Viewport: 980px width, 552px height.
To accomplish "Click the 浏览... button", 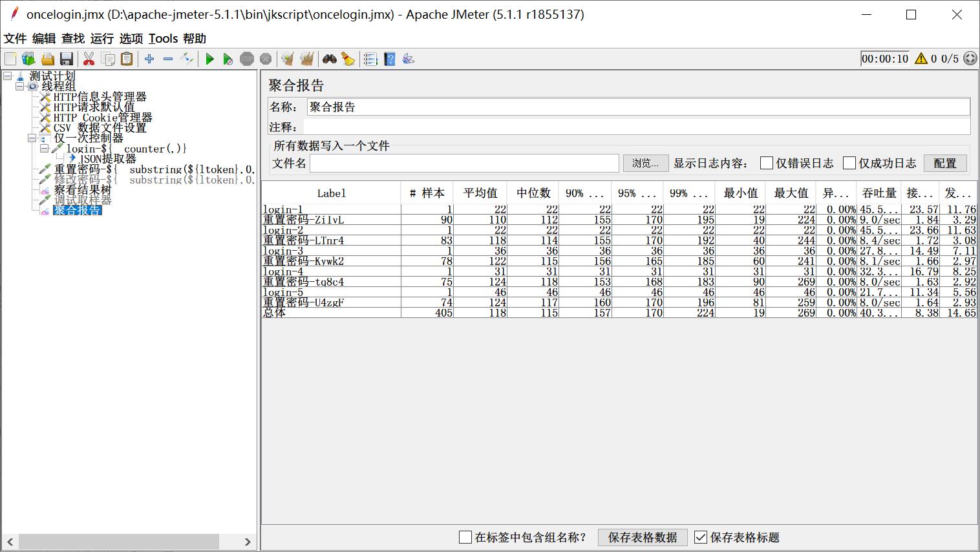I will (x=645, y=163).
